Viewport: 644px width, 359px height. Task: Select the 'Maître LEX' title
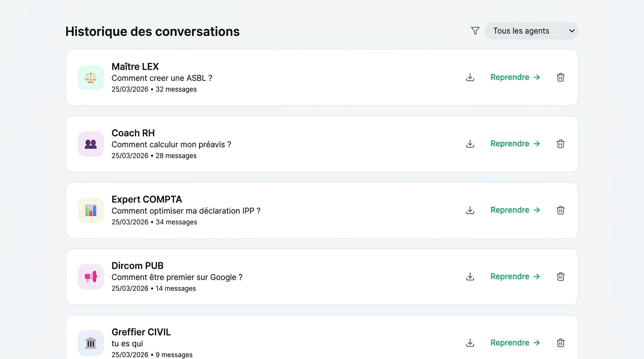(x=135, y=67)
